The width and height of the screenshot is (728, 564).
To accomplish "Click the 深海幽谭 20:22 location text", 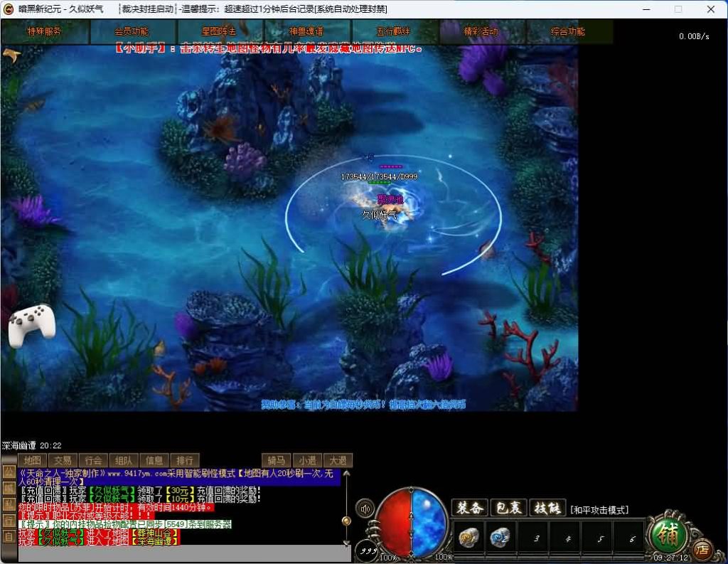I will click(32, 445).
